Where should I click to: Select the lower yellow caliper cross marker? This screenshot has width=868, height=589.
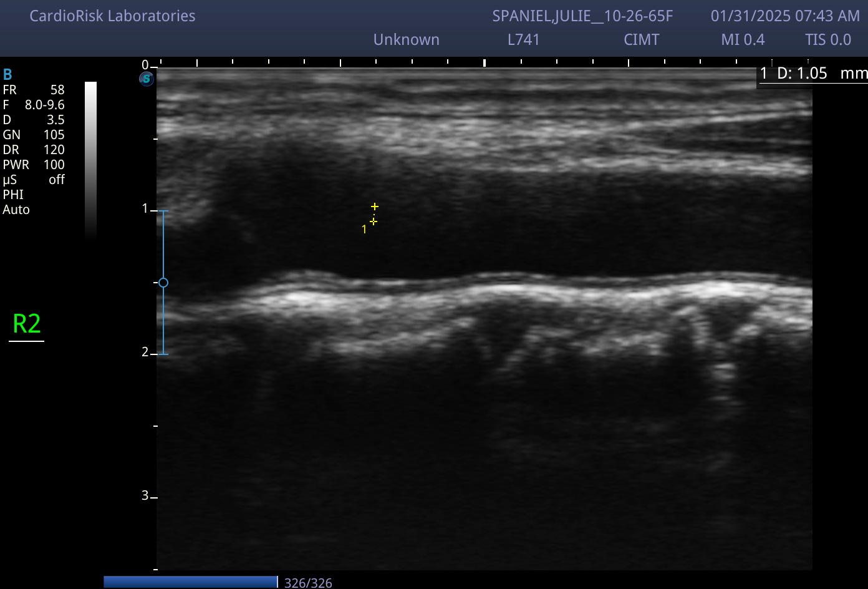[x=374, y=221]
